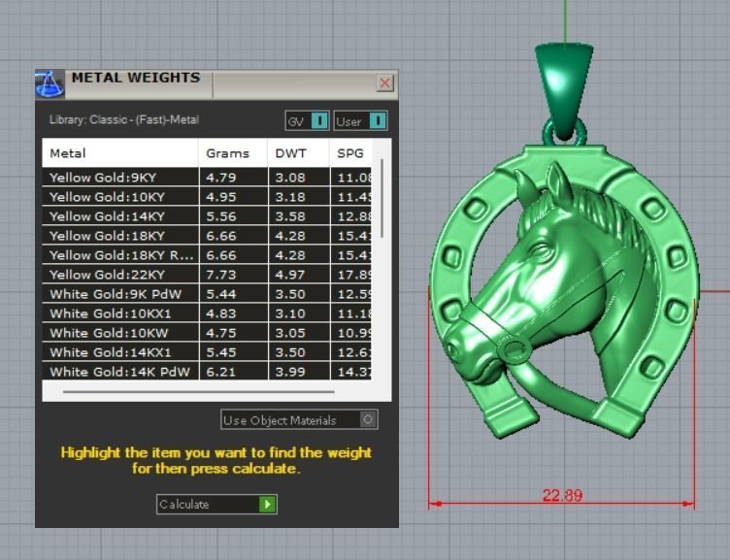Click the vertical scrollbar of metal list
Viewport: 730px width, 560px height.
click(x=382, y=198)
